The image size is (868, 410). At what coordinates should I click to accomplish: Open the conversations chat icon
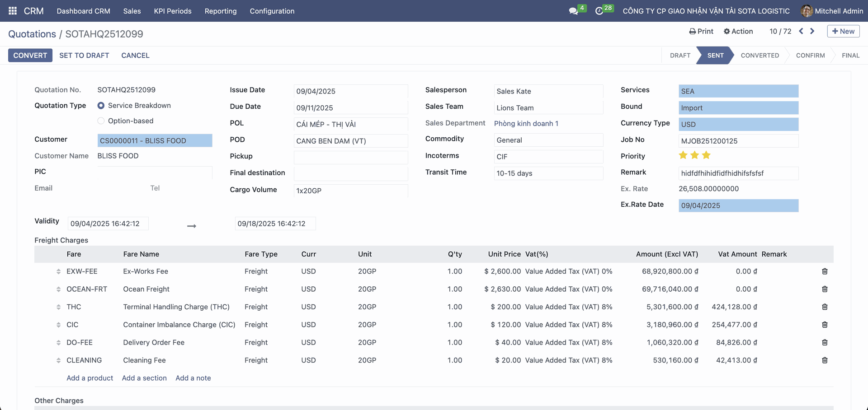573,11
